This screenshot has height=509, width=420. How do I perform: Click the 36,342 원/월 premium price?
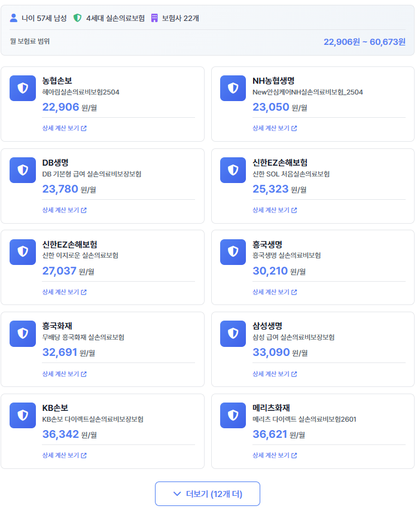click(69, 434)
